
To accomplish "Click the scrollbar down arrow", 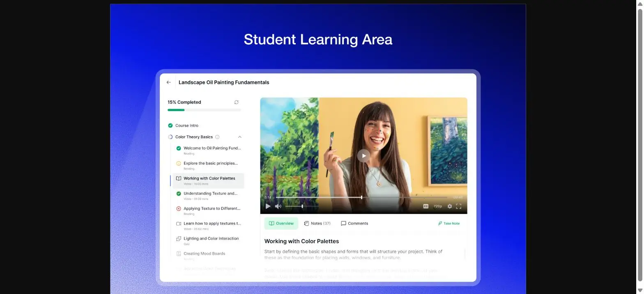I will click(640, 290).
